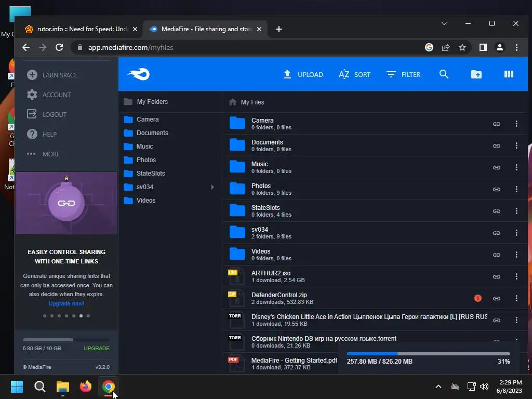Click the MediaFire flame logo
The width and height of the screenshot is (532, 399).
coord(138,74)
